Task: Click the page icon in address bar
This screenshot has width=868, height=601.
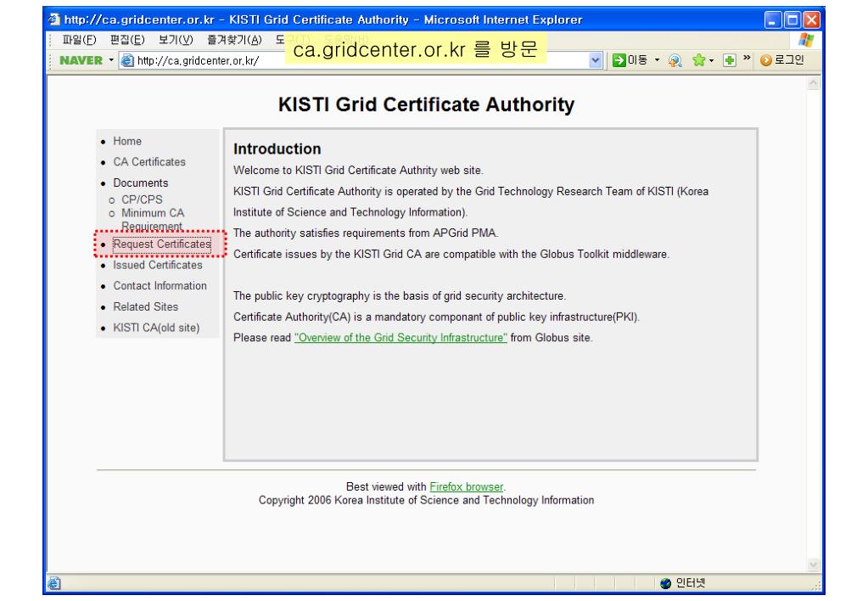Action: pos(127,60)
